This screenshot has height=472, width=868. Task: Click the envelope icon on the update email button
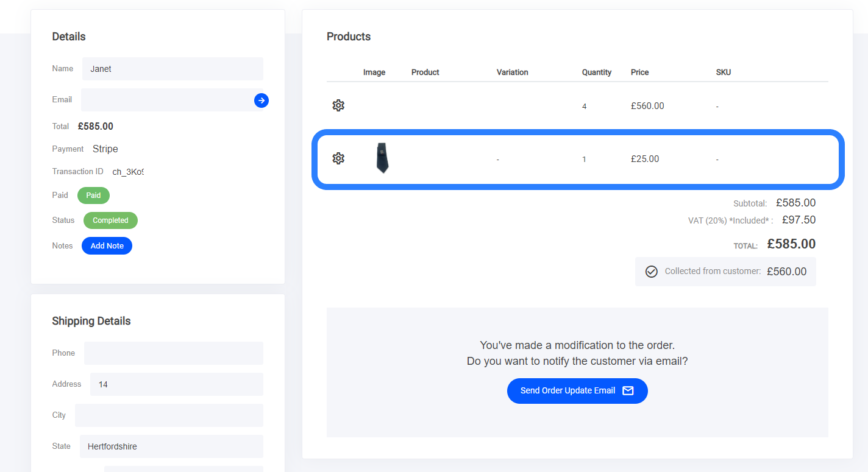click(x=628, y=390)
